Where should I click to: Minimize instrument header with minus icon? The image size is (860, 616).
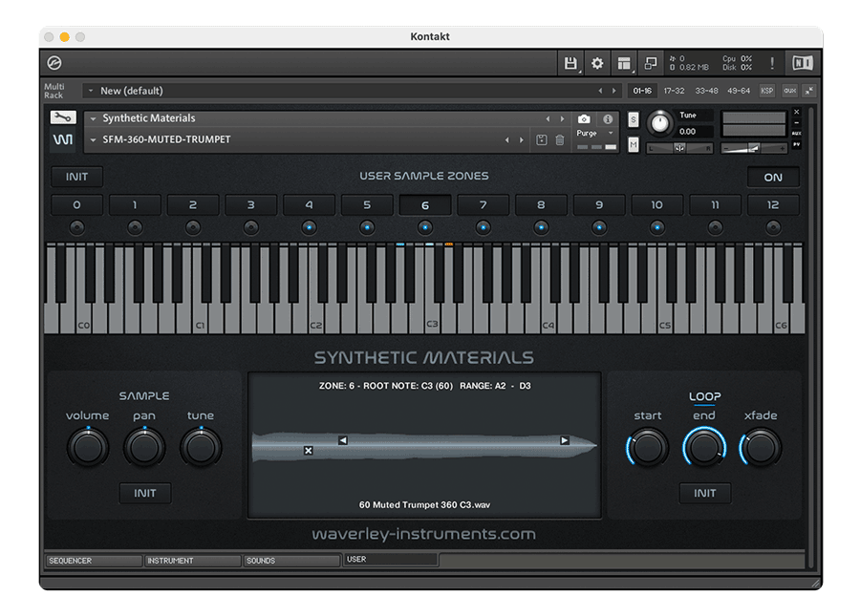[x=797, y=123]
